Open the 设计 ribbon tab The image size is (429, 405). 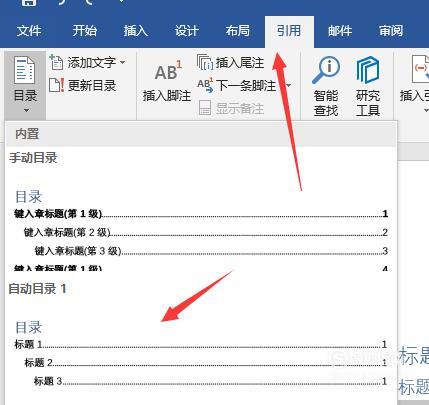tap(187, 31)
